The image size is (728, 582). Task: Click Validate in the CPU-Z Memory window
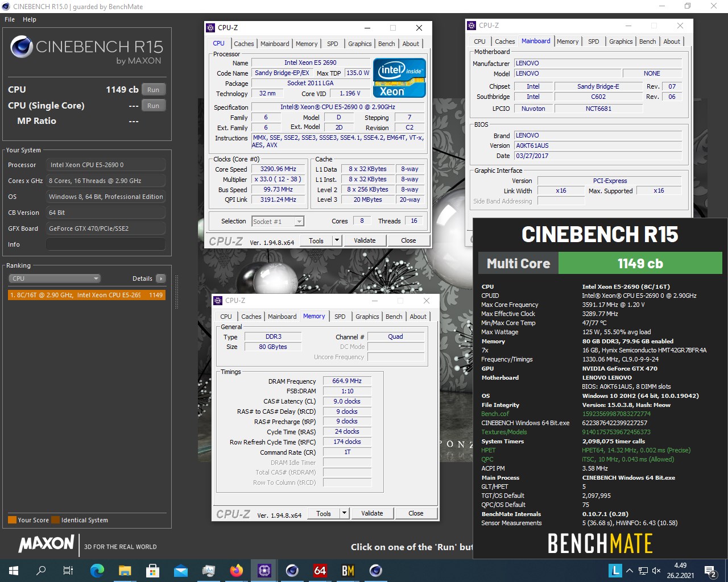(372, 513)
